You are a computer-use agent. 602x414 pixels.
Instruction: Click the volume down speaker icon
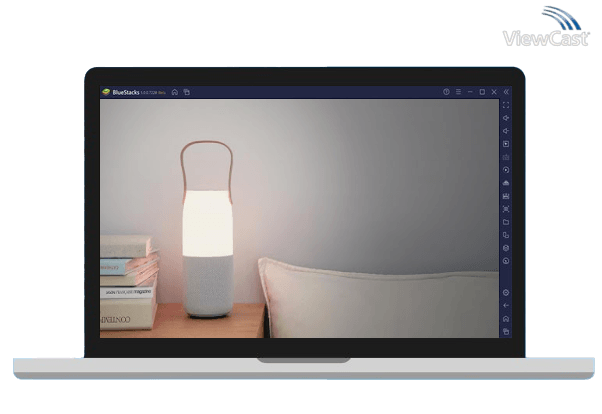(x=506, y=131)
